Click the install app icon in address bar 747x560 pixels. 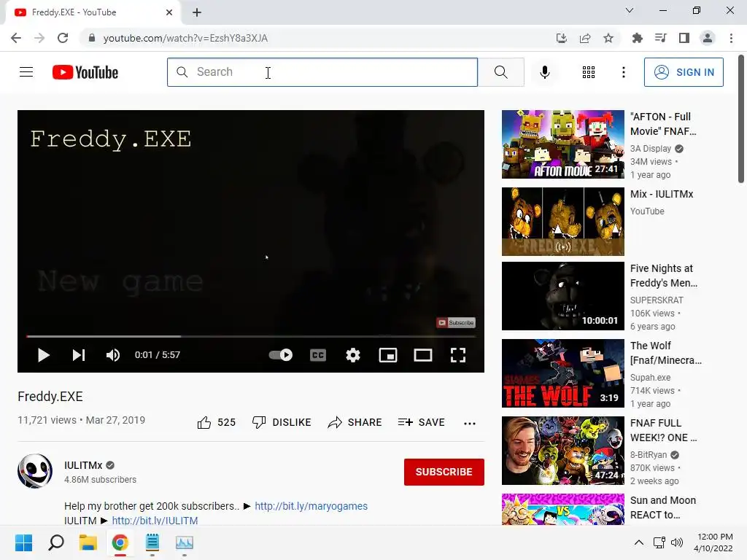(x=561, y=38)
